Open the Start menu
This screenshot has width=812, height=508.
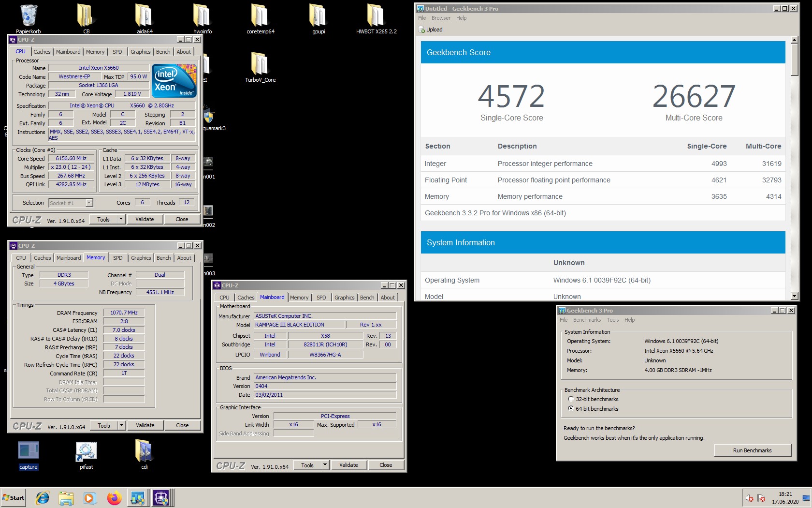pyautogui.click(x=14, y=498)
